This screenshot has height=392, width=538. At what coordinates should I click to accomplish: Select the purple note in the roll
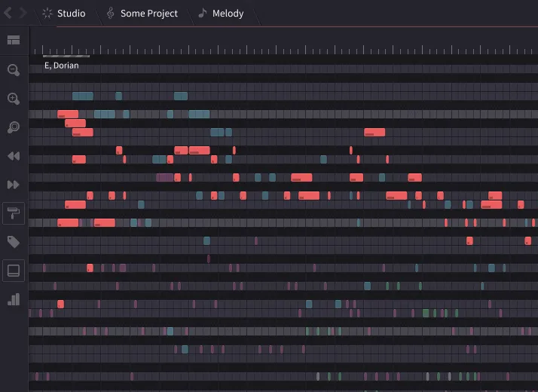coord(165,178)
